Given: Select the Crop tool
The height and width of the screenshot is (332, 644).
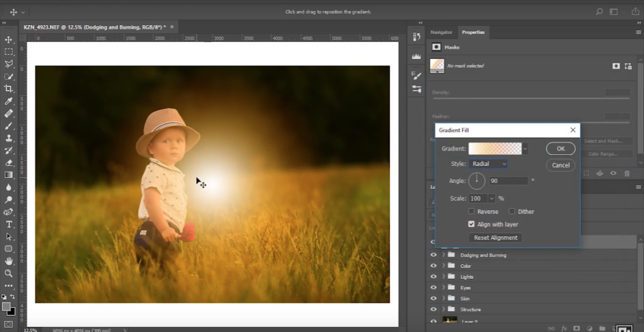Looking at the screenshot, I should 8,89.
